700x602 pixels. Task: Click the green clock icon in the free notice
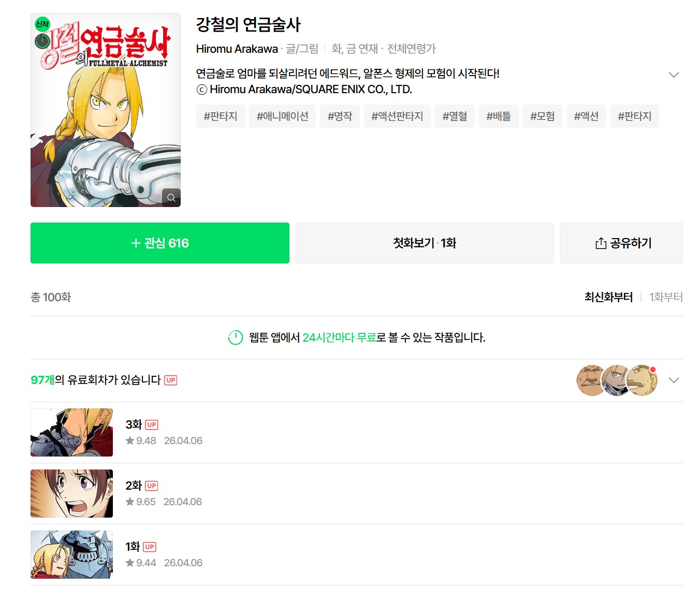pyautogui.click(x=236, y=337)
